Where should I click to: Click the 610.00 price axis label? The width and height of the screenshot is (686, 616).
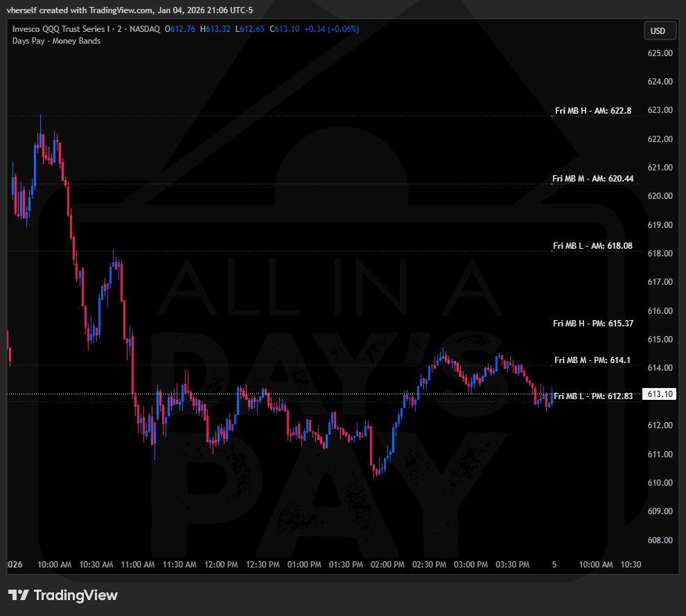tap(660, 482)
